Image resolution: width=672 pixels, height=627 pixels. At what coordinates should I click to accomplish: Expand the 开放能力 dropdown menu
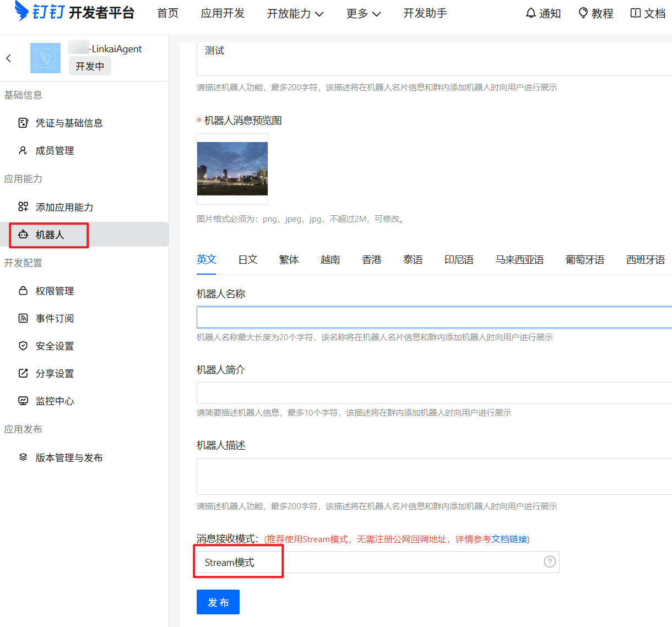click(x=295, y=13)
